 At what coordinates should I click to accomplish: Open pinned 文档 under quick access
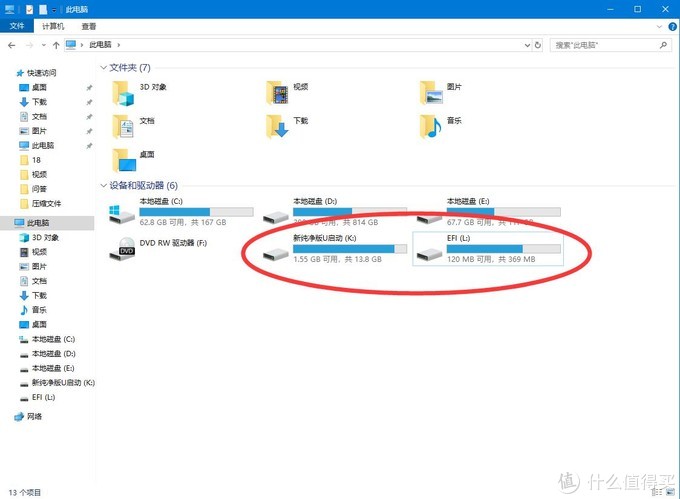[x=33, y=117]
